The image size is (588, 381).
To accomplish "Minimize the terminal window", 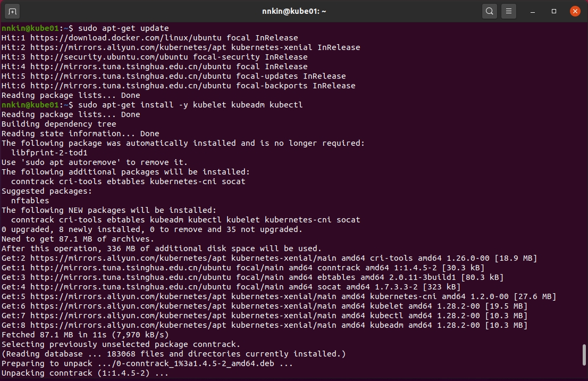I will [534, 11].
